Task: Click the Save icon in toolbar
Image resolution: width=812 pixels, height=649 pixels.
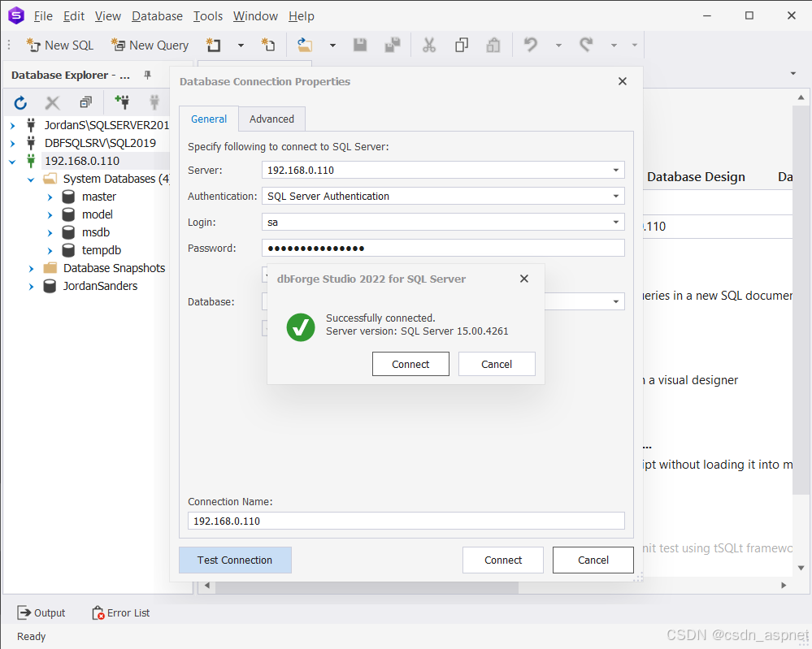Action: [360, 45]
